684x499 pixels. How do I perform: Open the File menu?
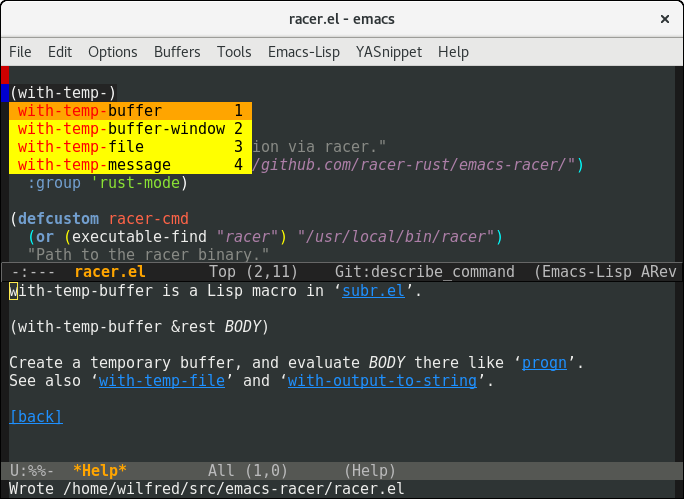pos(20,52)
